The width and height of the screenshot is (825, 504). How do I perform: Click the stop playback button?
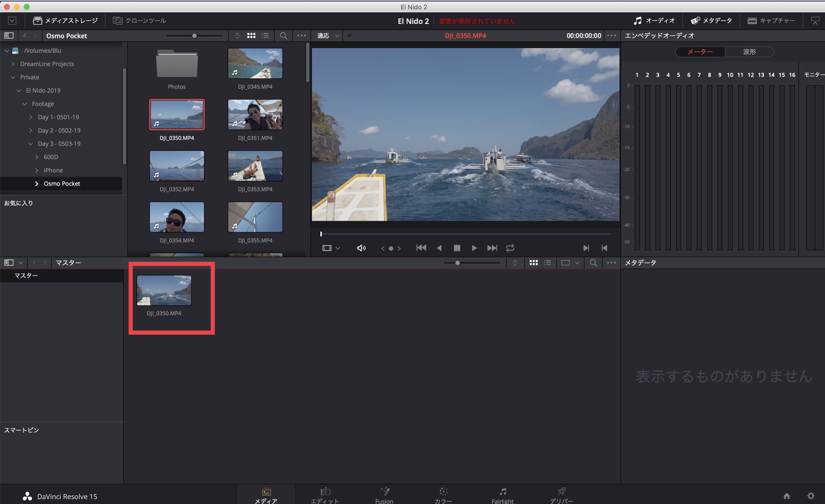[x=457, y=248]
